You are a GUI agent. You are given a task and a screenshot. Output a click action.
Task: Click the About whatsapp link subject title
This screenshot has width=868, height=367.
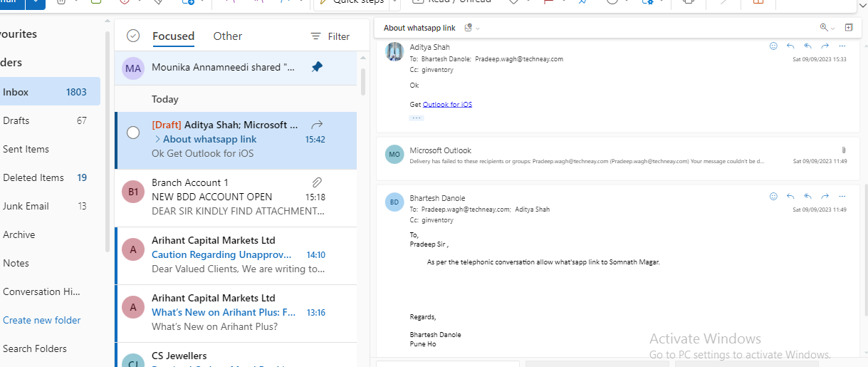[x=419, y=28]
